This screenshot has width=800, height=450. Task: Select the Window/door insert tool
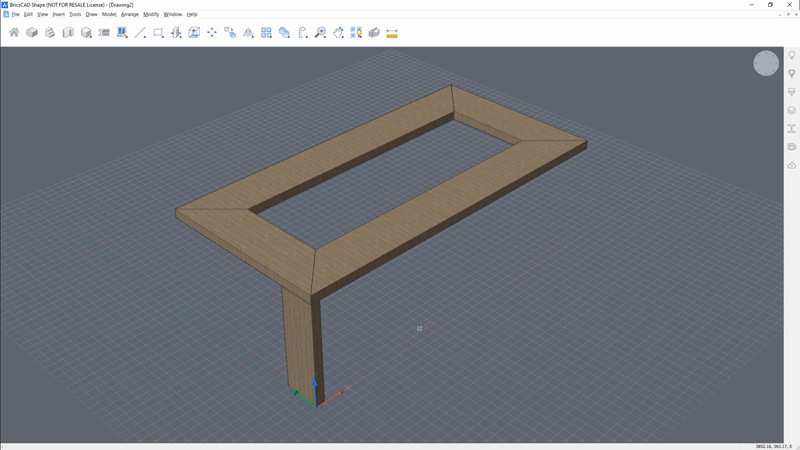122,33
